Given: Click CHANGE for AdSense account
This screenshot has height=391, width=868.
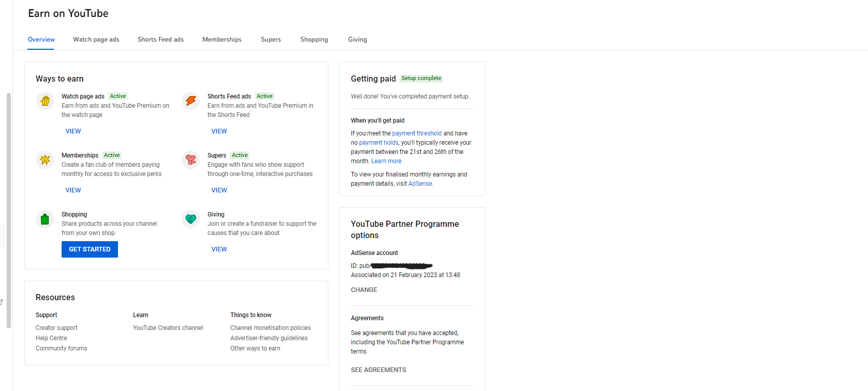Looking at the screenshot, I should coord(364,290).
